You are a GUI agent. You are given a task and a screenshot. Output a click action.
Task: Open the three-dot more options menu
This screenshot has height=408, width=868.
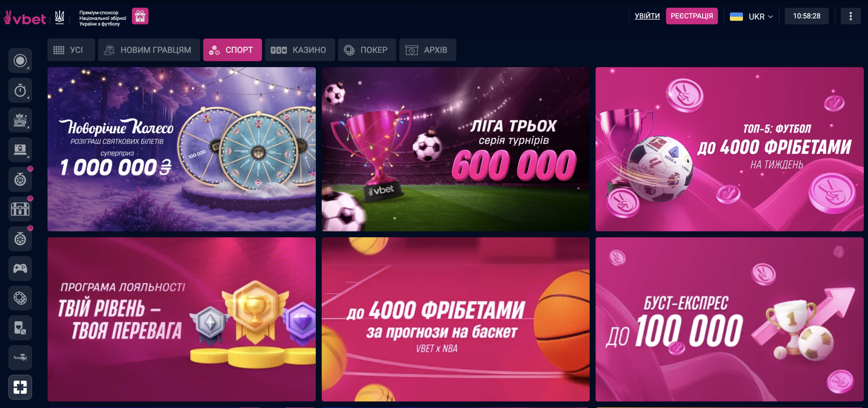[x=850, y=16]
